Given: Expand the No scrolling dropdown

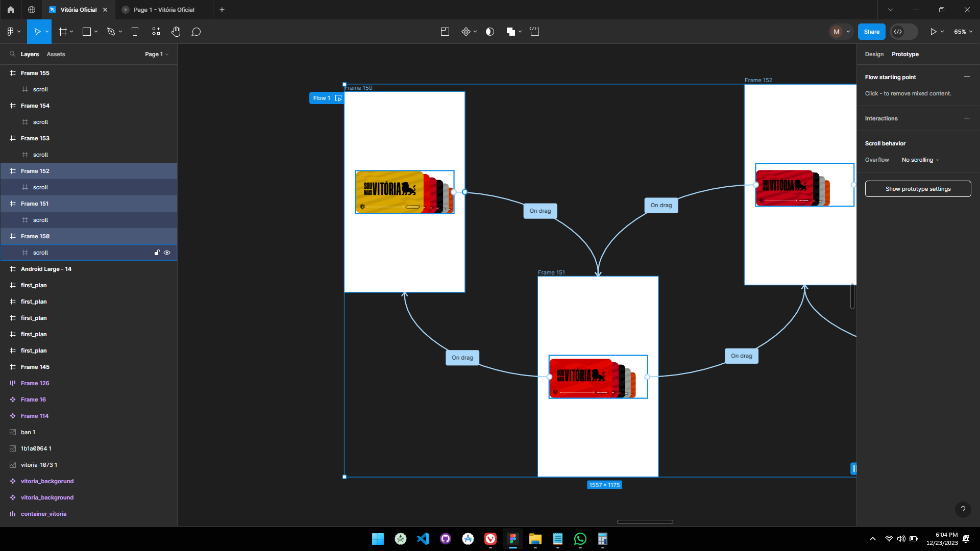Looking at the screenshot, I should 919,160.
